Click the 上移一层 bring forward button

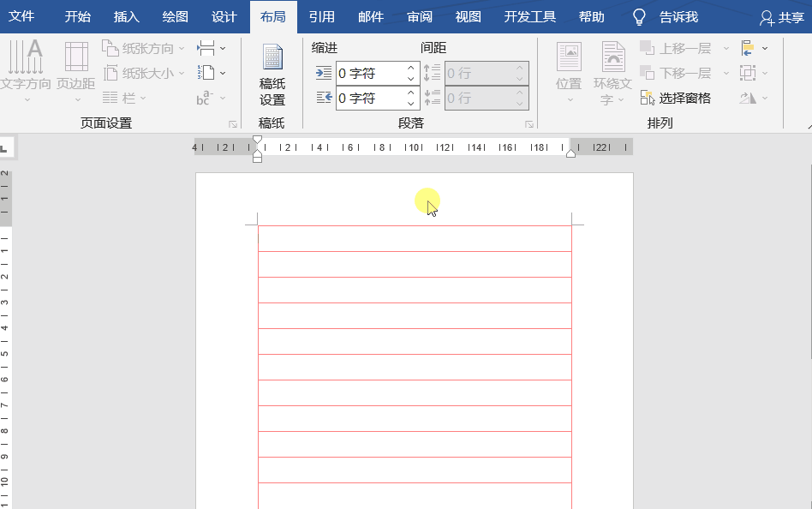677,48
